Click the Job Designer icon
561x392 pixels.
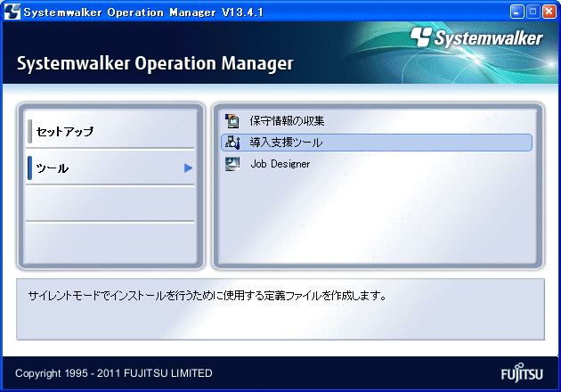pyautogui.click(x=232, y=164)
